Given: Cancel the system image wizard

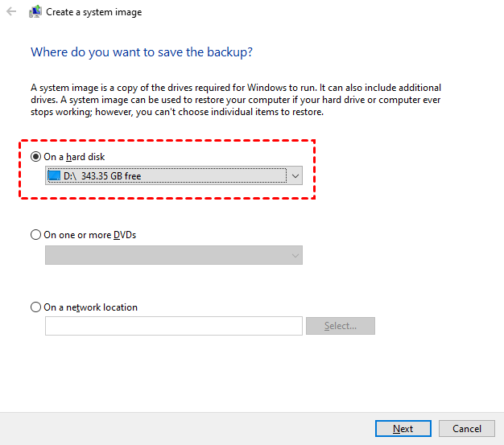Looking at the screenshot, I should [467, 429].
